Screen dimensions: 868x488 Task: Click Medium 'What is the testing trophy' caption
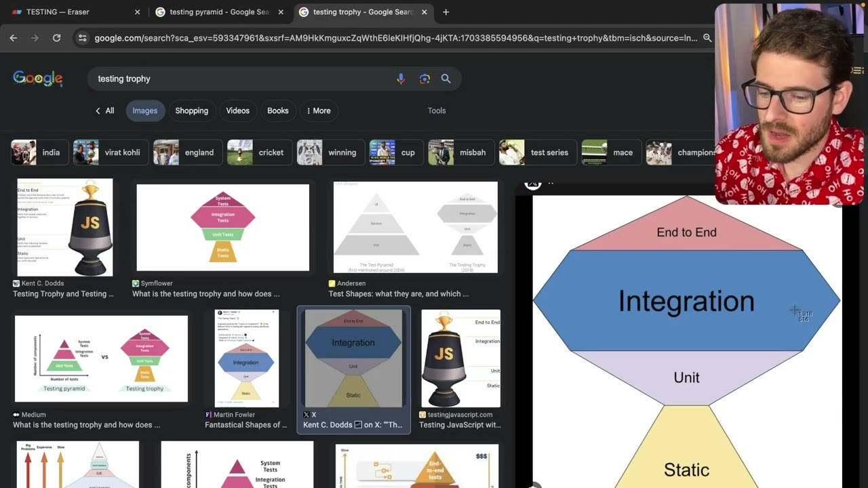pyautogui.click(x=87, y=425)
